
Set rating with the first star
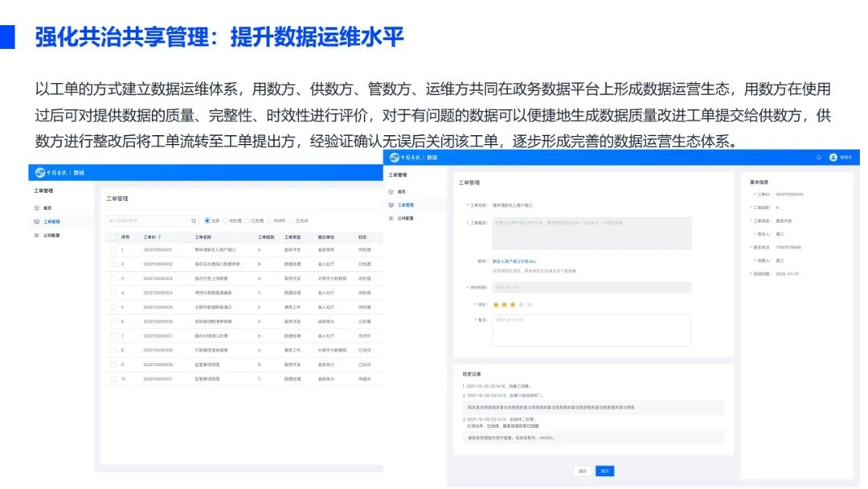496,305
